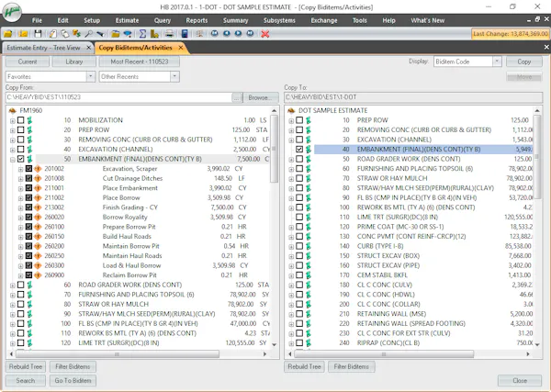Click left panel Filter Biditems button
This screenshot has width=551, height=392.
pyautogui.click(x=73, y=366)
